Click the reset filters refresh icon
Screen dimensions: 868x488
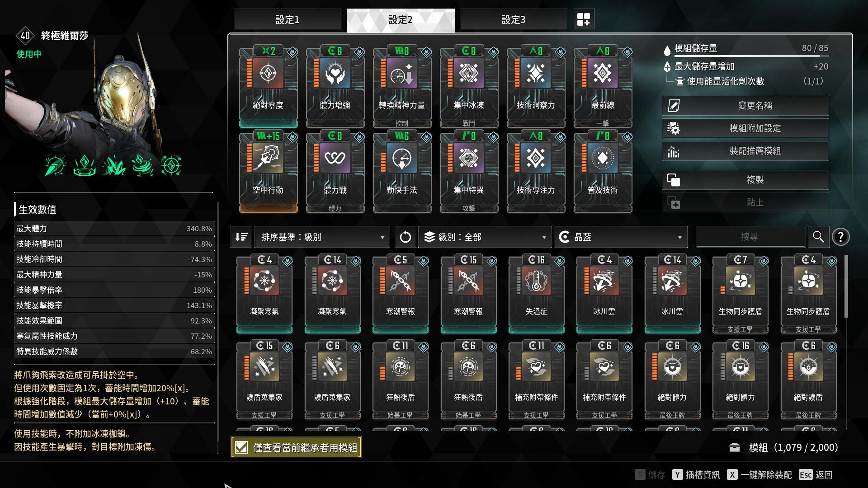405,237
